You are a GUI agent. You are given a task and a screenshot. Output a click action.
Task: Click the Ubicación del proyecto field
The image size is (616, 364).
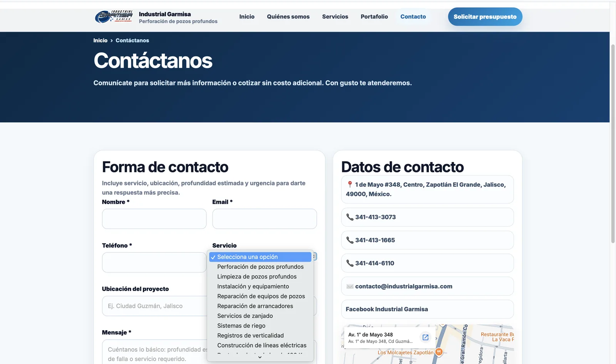click(154, 306)
